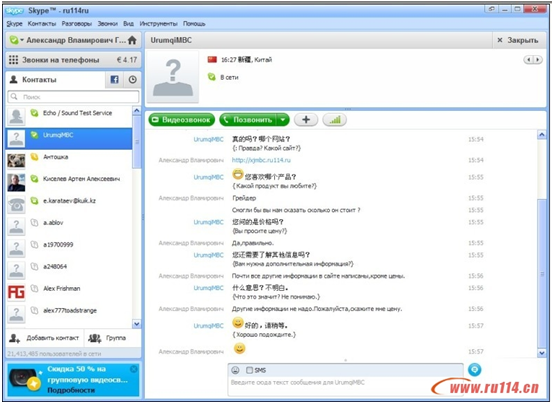Viewport: 553px width, 402px height.
Task: Close the video discount ad banner
Action: pos(134,369)
